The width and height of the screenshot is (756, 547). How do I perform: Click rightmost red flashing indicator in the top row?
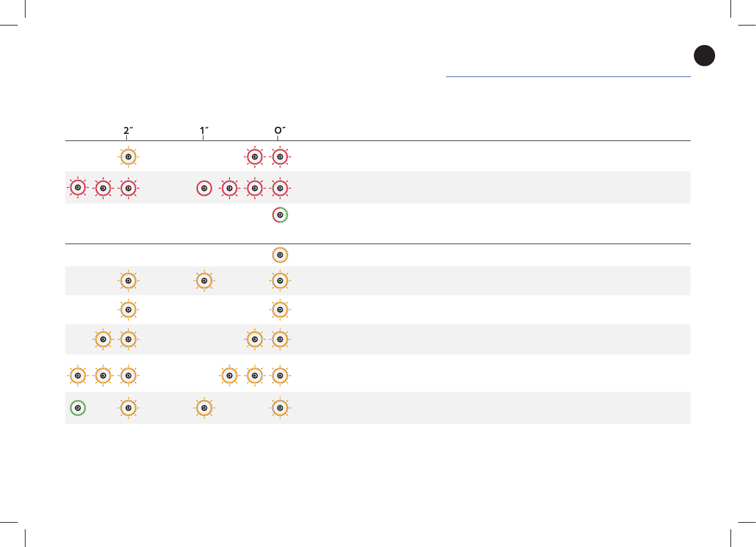(x=280, y=157)
